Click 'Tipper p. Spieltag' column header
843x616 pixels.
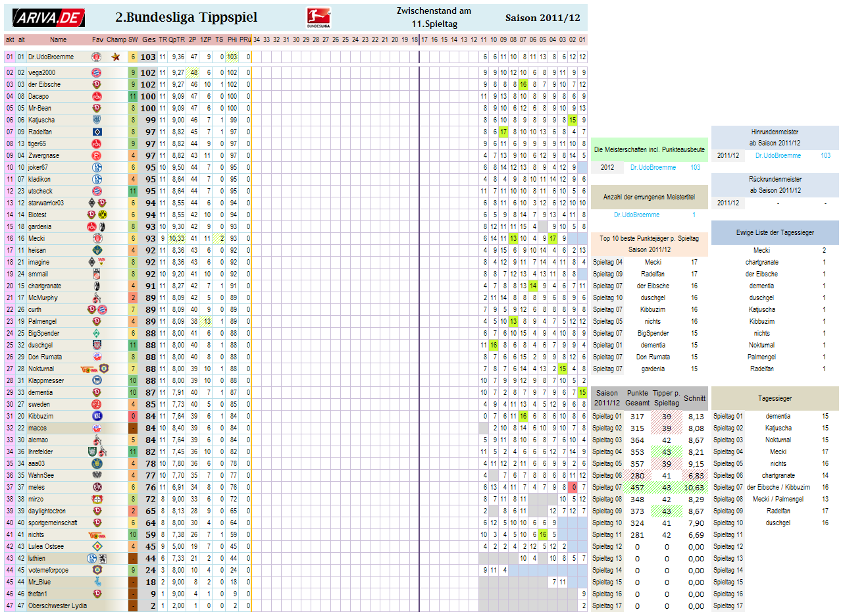click(x=667, y=398)
